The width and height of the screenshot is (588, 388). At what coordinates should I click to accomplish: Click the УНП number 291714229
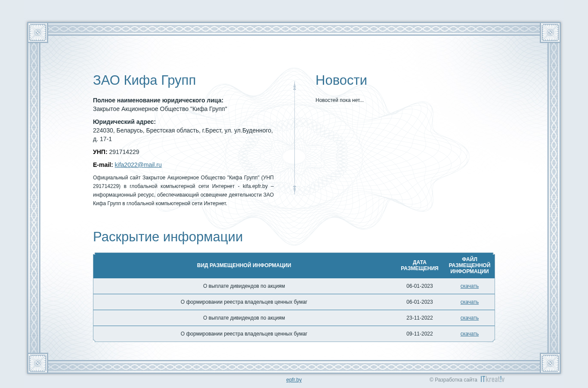(124, 152)
